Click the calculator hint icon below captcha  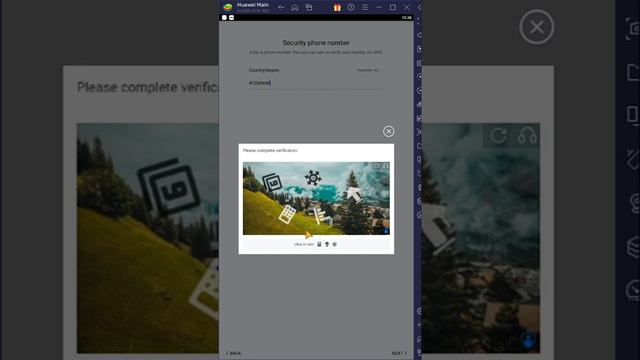(319, 244)
